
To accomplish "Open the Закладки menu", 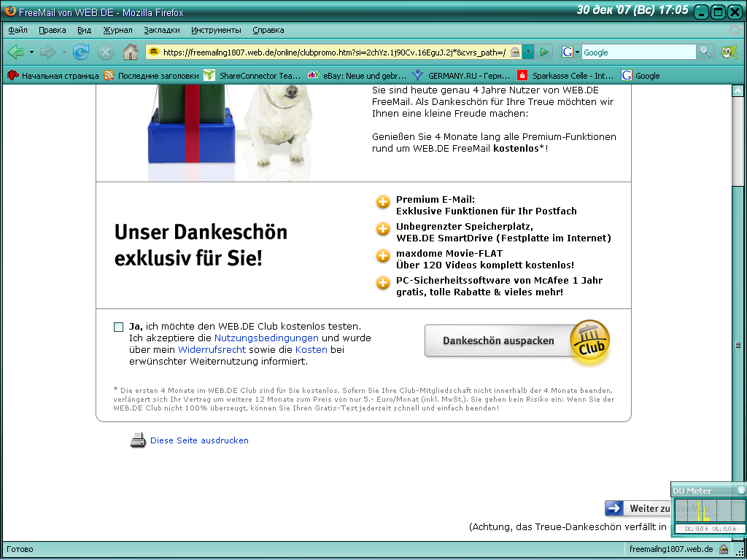I will pyautogui.click(x=162, y=30).
